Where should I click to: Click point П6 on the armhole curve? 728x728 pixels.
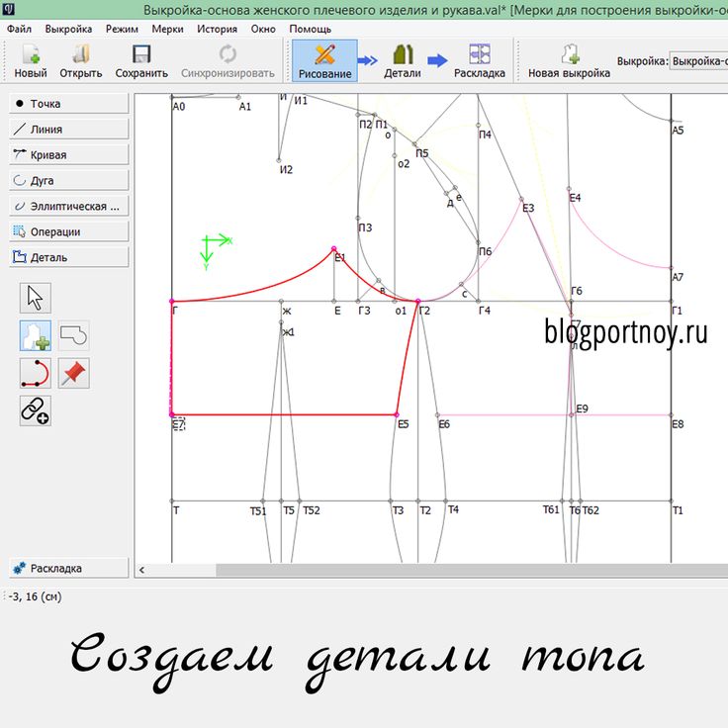478,242
